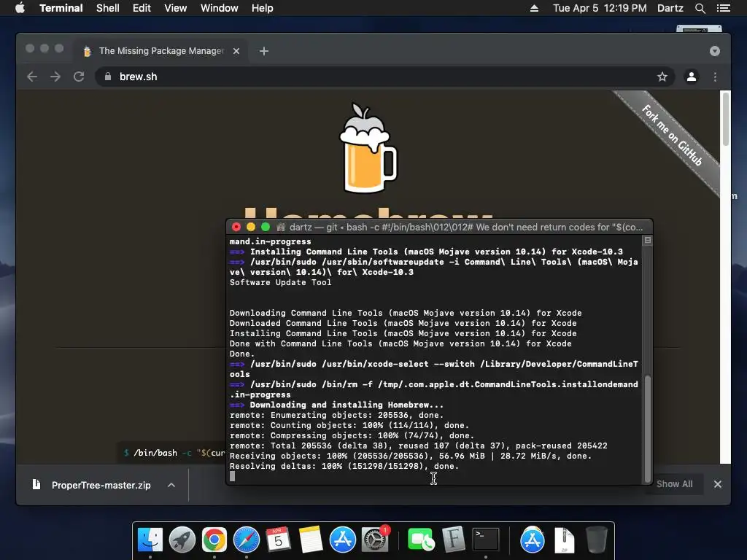Click 'remote: Enumerating objects' line
Screen dimensions: 747x560
point(336,415)
